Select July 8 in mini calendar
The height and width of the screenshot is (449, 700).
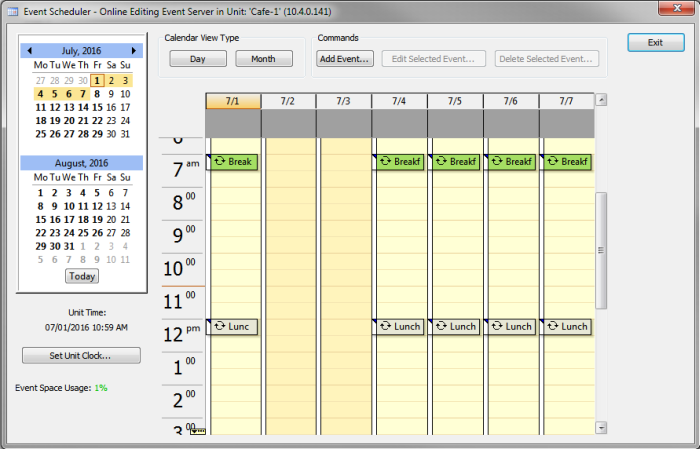[x=97, y=94]
